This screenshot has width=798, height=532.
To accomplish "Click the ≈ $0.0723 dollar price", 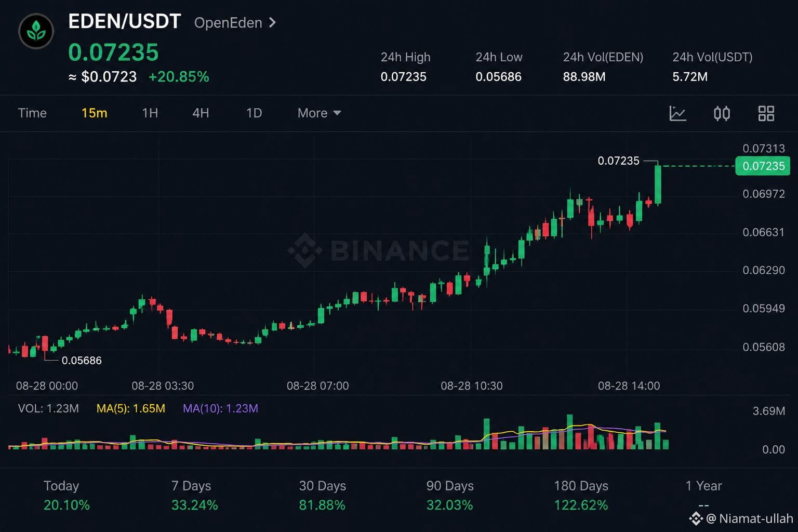I will (x=102, y=77).
